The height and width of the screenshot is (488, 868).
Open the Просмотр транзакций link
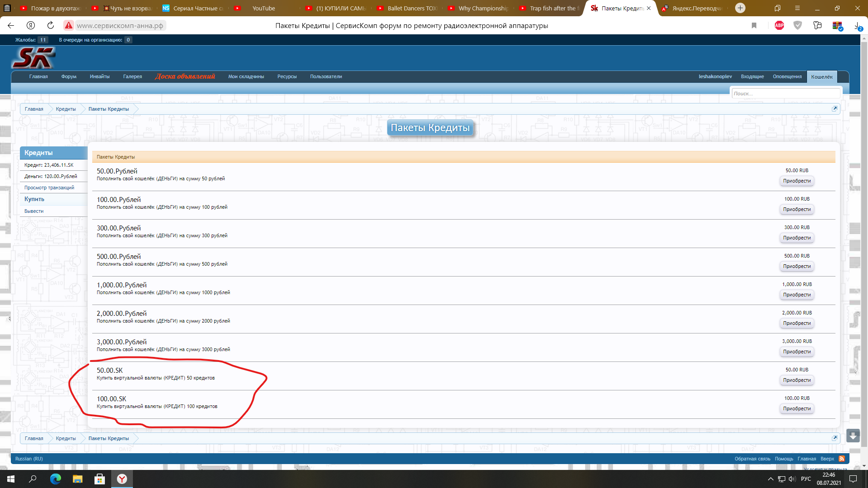click(x=49, y=188)
